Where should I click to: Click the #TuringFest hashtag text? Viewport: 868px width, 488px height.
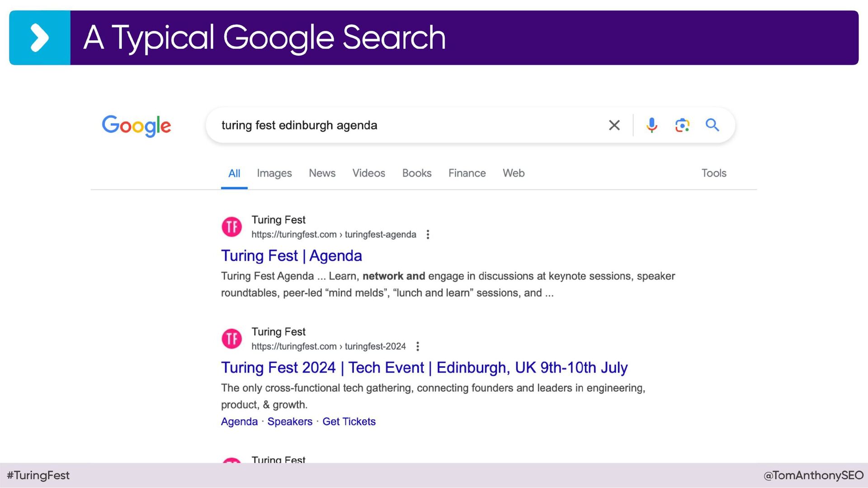click(x=38, y=475)
